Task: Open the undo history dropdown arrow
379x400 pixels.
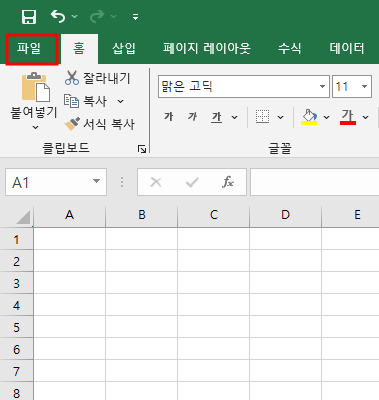Action: [74, 16]
